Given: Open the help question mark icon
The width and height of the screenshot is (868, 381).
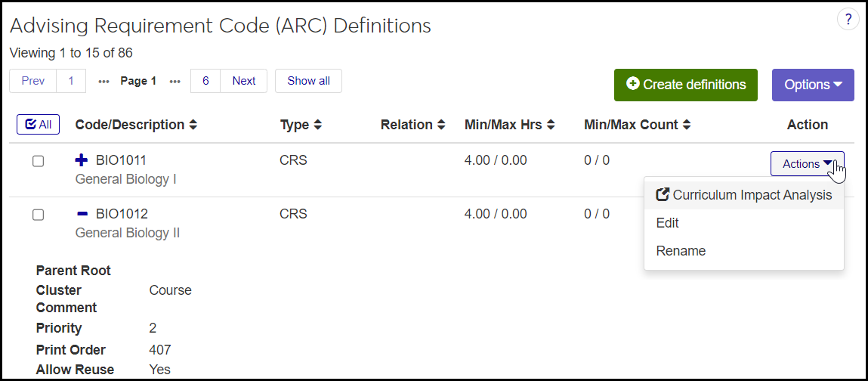Looking at the screenshot, I should pyautogui.click(x=848, y=20).
